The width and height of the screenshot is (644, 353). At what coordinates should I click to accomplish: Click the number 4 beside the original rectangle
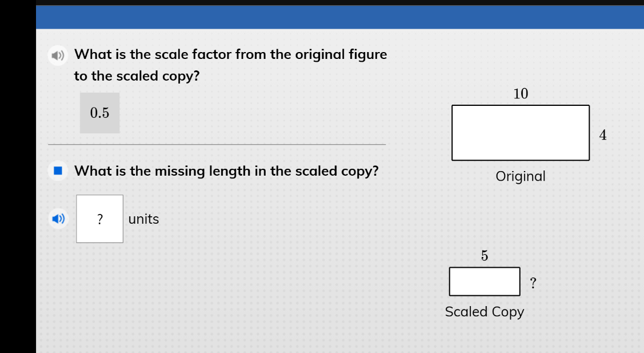(x=603, y=136)
